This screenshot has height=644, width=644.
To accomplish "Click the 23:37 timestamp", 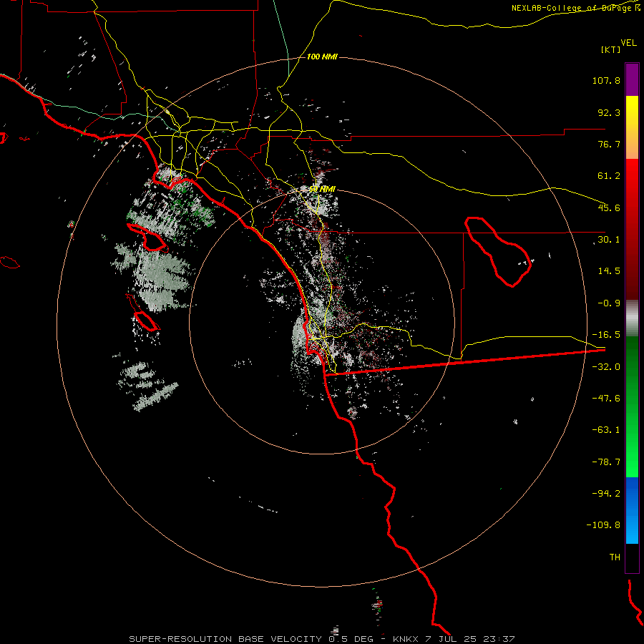I will point(499,639).
